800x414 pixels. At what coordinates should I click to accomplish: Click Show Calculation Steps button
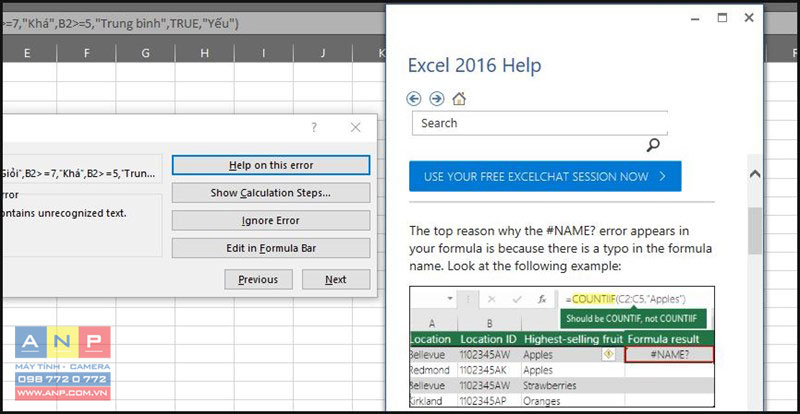[271, 193]
